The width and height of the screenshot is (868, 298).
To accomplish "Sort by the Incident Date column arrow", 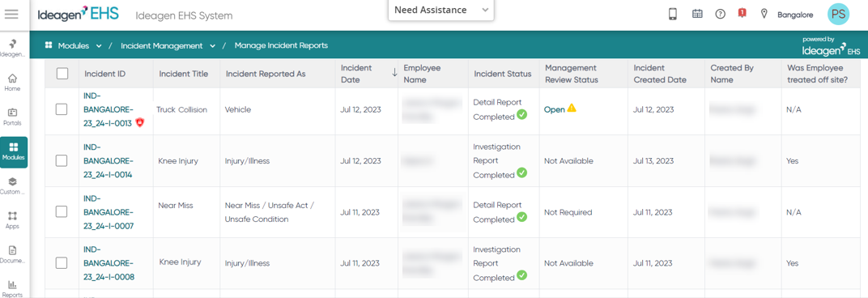I will [x=394, y=73].
